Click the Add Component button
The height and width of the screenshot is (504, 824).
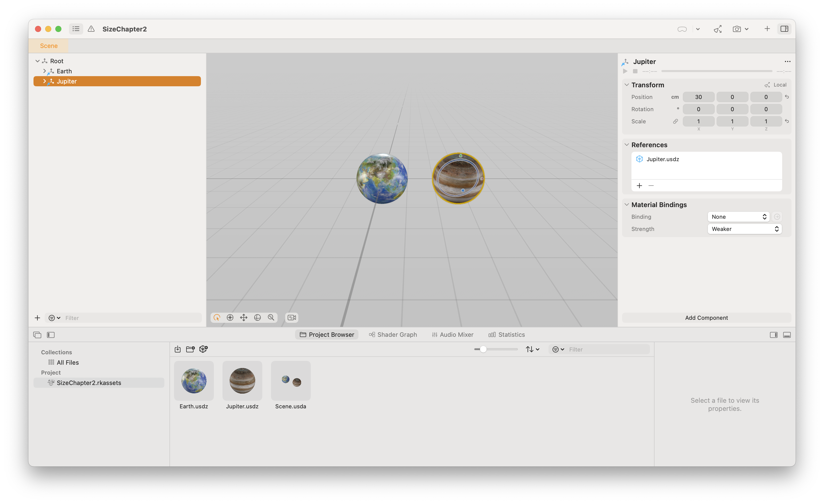click(x=706, y=318)
